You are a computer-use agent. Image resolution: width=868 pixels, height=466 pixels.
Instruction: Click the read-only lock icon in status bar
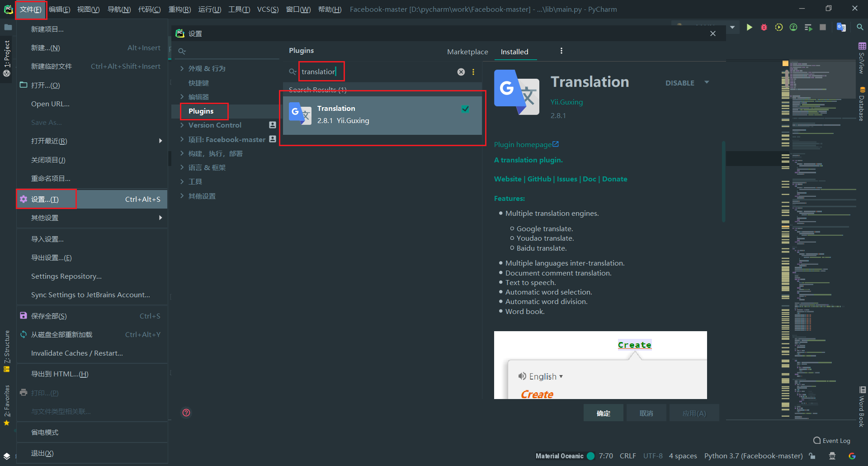(x=812, y=456)
